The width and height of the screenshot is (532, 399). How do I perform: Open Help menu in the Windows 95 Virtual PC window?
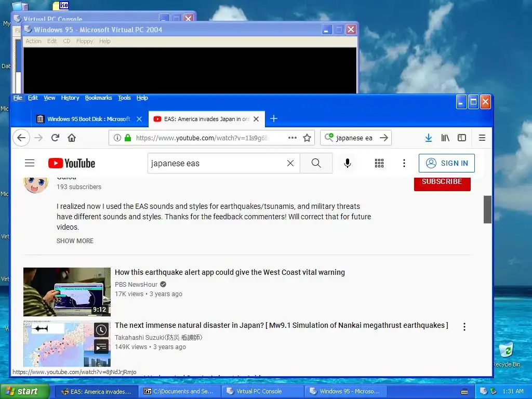[x=105, y=41]
